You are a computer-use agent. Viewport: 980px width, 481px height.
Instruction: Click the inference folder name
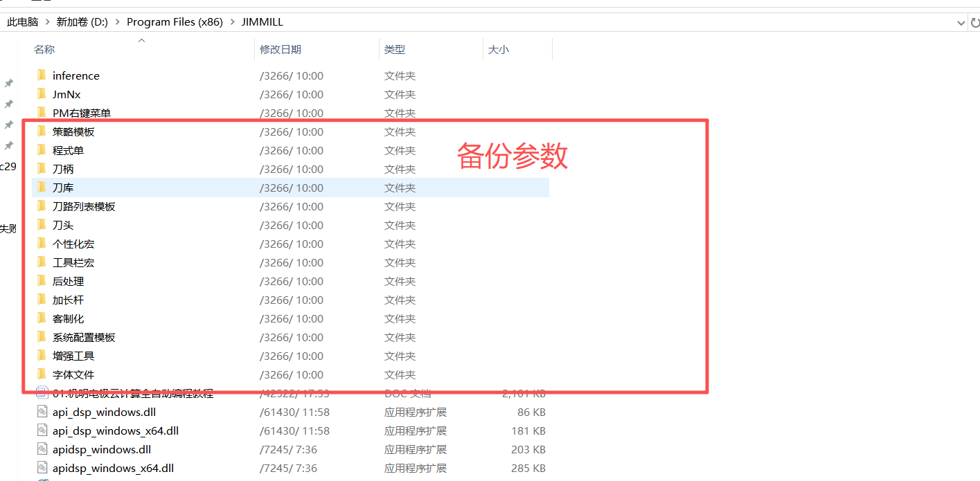[x=76, y=75]
